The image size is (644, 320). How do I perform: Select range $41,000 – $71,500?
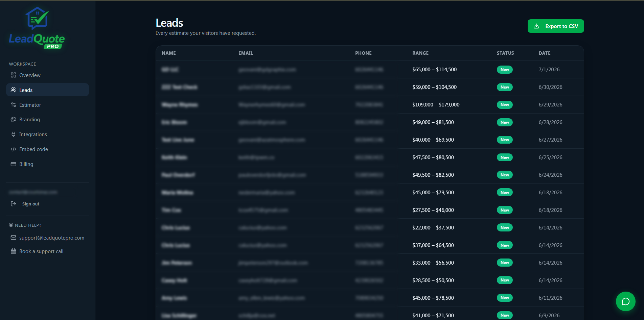pos(433,316)
